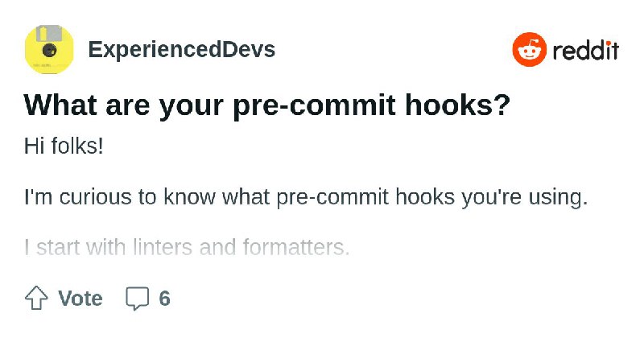Click the word 'pre-commit' in the title
The image size is (644, 338).
pyautogui.click(x=299, y=106)
